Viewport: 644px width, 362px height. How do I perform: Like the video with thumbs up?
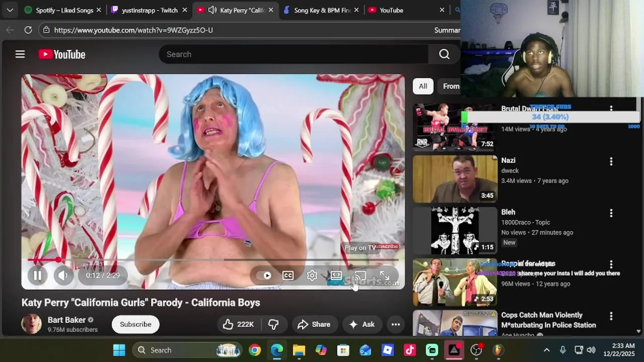coord(238,324)
